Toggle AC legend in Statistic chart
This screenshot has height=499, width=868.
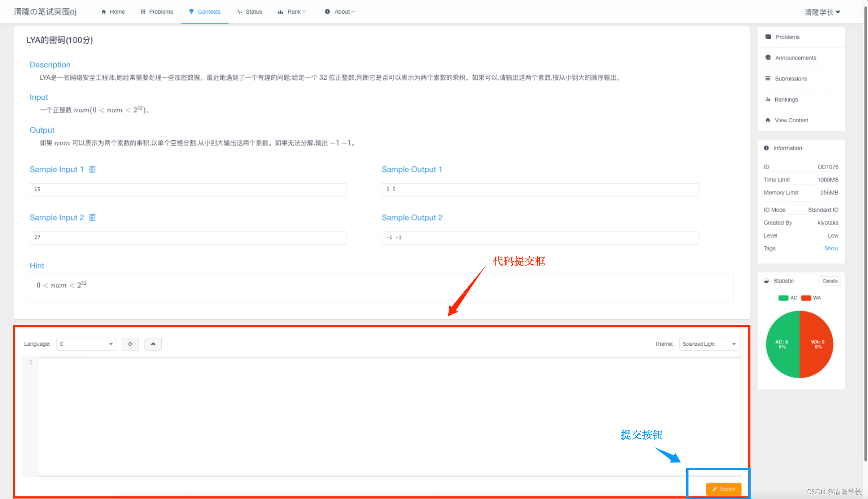(784, 298)
